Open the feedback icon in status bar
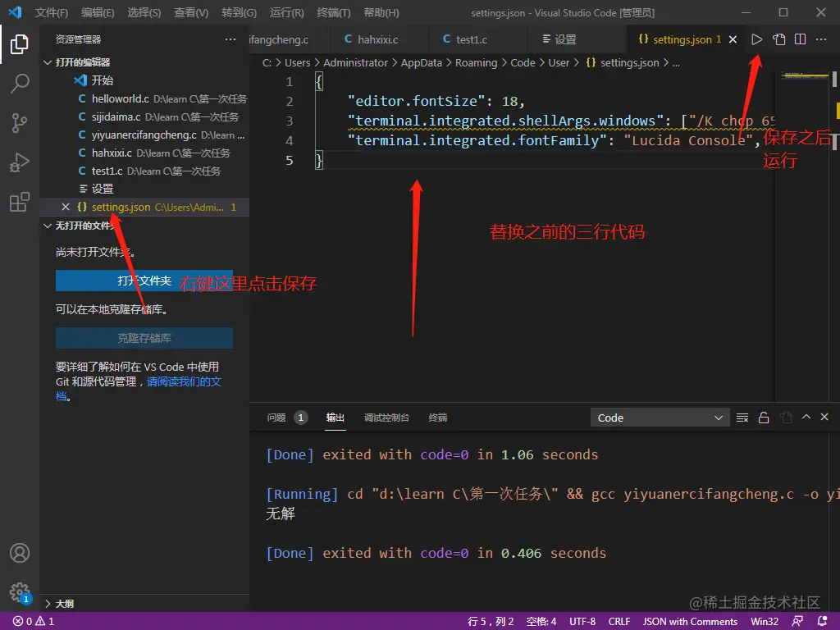840x630 pixels. click(797, 622)
